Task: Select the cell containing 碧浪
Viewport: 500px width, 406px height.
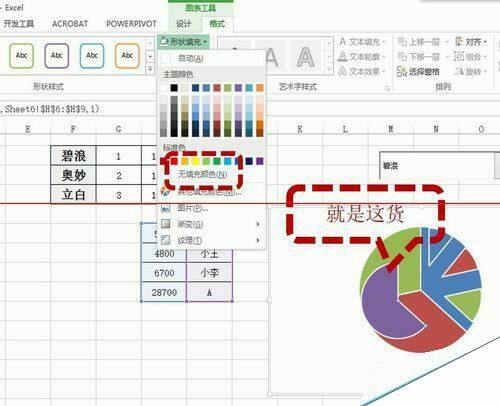Action: click(73, 155)
